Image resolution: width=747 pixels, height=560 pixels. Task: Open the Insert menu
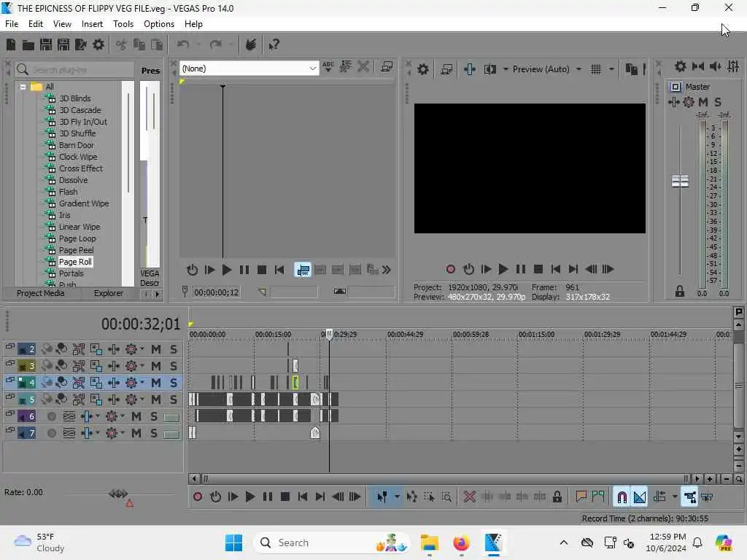point(92,24)
